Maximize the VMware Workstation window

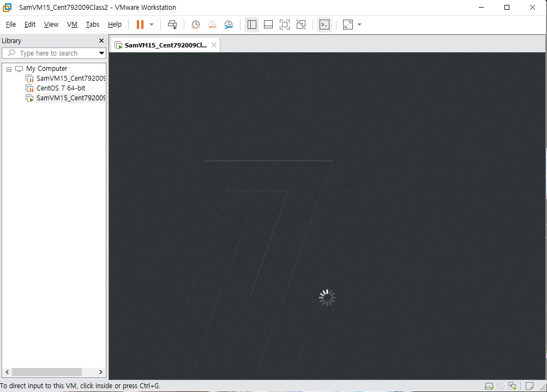click(507, 7)
